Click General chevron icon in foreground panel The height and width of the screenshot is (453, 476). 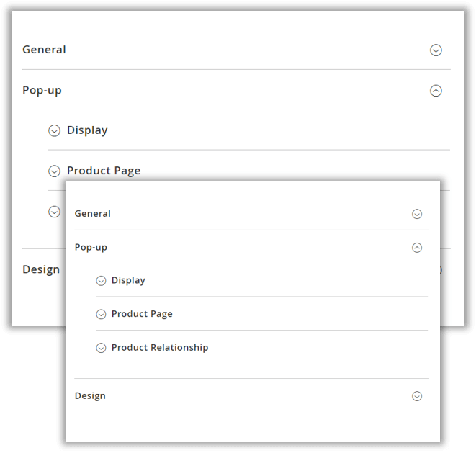(x=417, y=214)
